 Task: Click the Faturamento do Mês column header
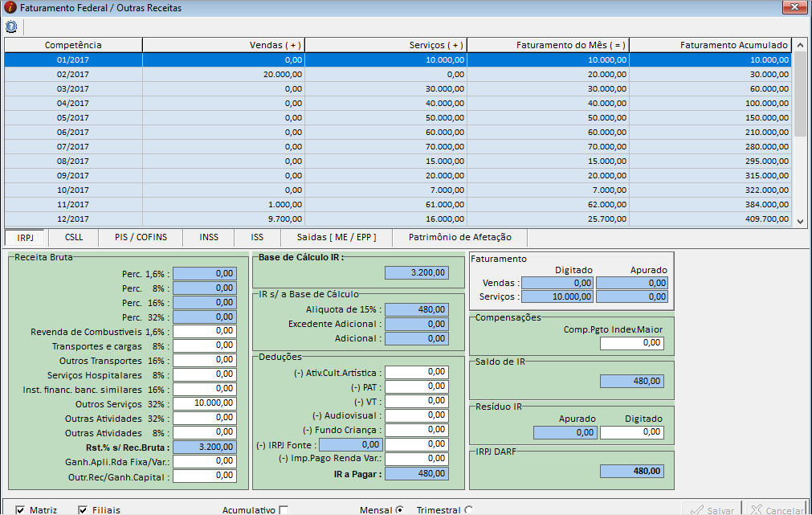tap(548, 45)
